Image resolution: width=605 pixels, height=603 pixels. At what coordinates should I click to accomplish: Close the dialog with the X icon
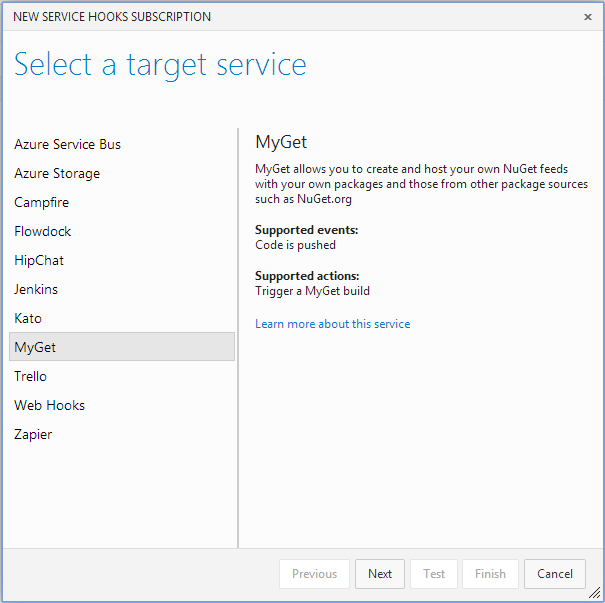[x=588, y=17]
